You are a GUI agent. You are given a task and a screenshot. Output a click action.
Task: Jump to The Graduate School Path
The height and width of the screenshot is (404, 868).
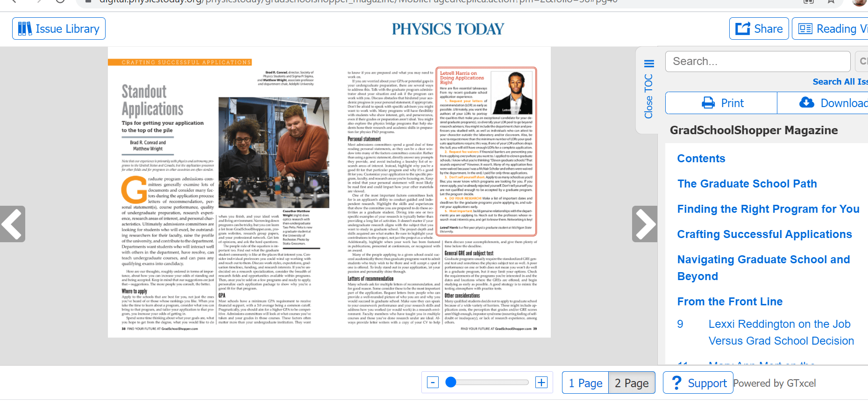pos(747,184)
